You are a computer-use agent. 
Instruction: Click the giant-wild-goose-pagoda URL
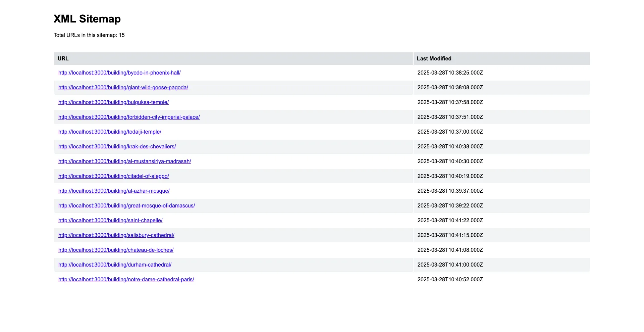click(x=123, y=88)
